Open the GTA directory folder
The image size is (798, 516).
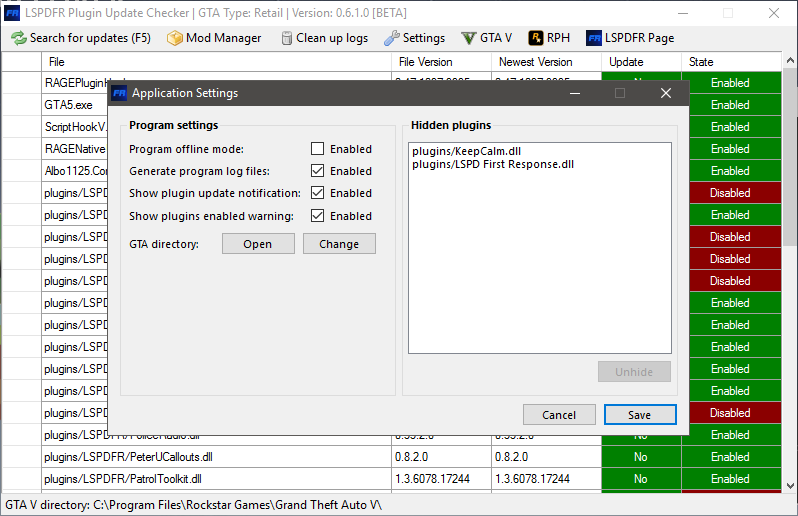point(258,244)
